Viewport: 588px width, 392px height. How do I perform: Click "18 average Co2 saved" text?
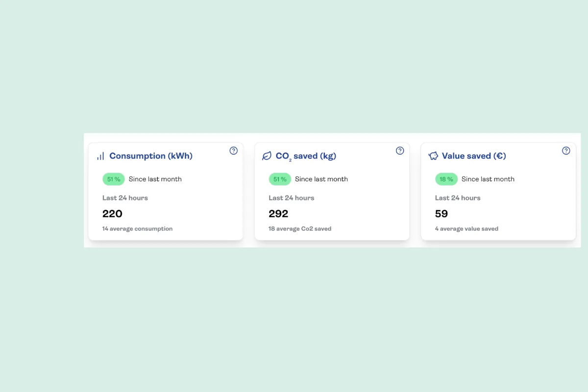(x=300, y=229)
